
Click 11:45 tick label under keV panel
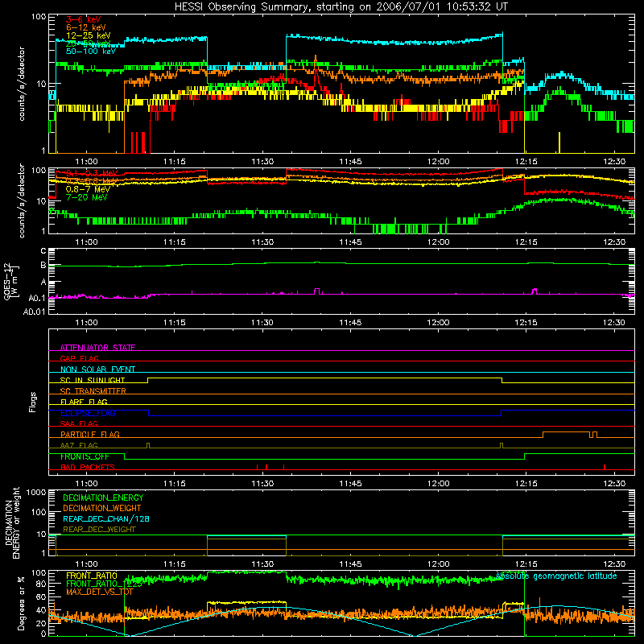(x=350, y=162)
